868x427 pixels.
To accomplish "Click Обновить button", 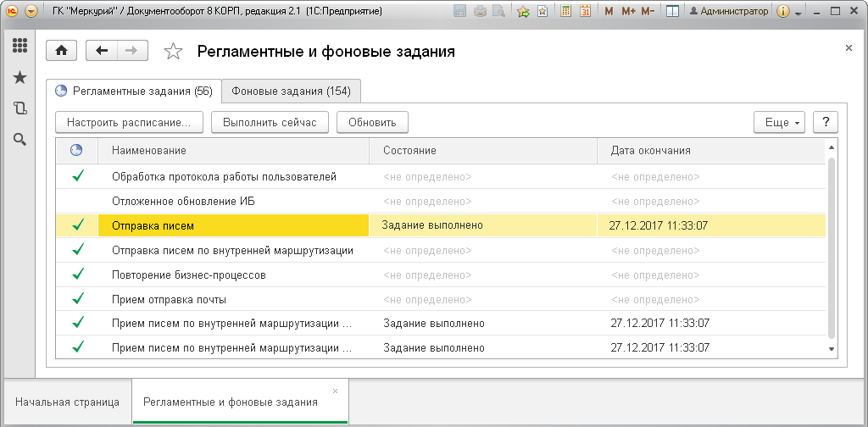I will [373, 122].
